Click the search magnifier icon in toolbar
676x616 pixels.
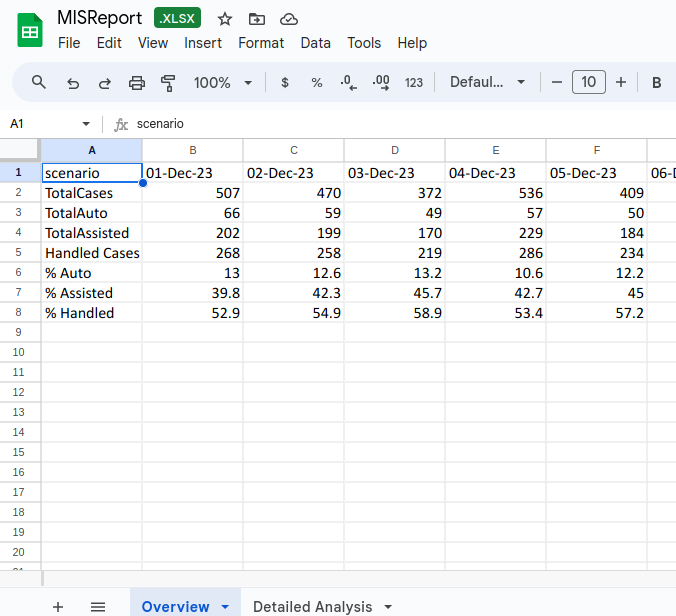coord(39,82)
